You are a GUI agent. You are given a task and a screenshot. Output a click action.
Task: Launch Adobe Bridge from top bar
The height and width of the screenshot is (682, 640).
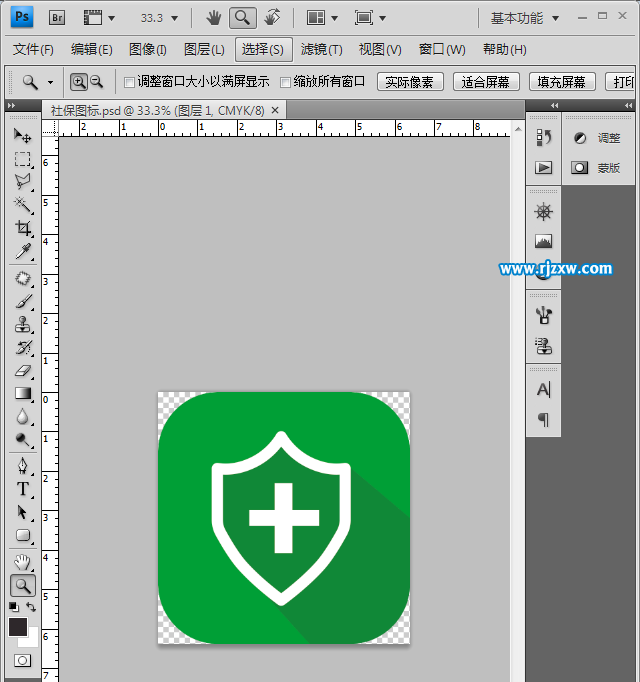pos(57,18)
